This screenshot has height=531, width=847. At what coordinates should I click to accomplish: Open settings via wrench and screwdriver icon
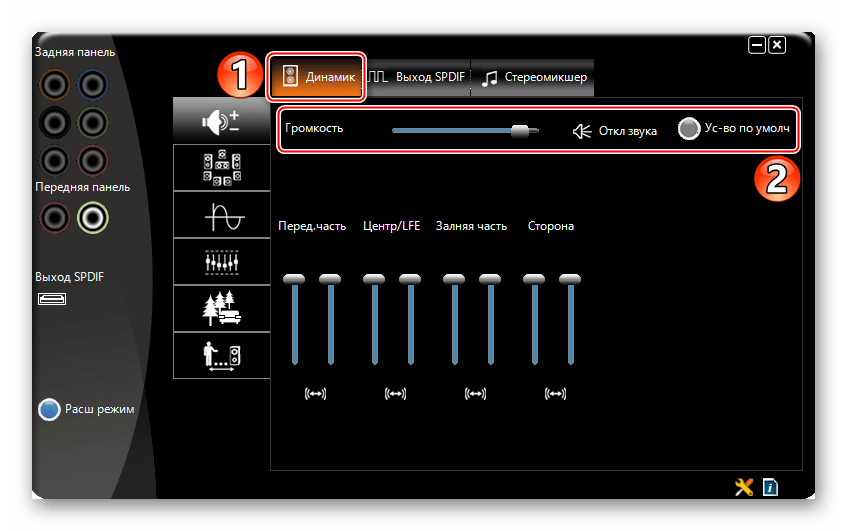click(744, 487)
